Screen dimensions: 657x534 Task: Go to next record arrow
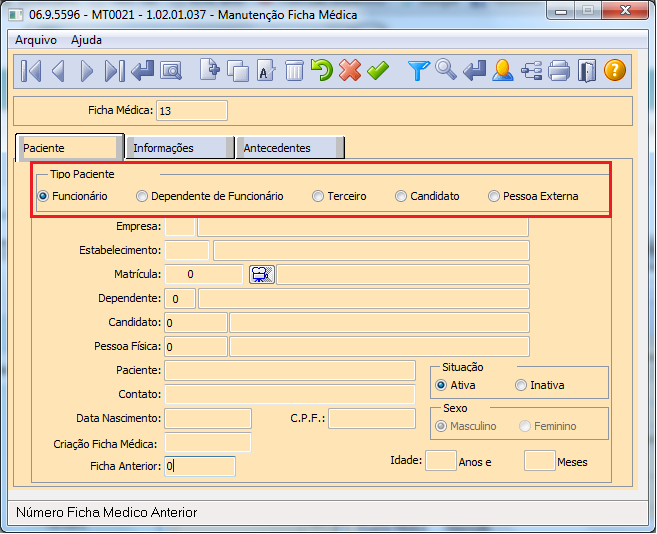click(x=86, y=71)
